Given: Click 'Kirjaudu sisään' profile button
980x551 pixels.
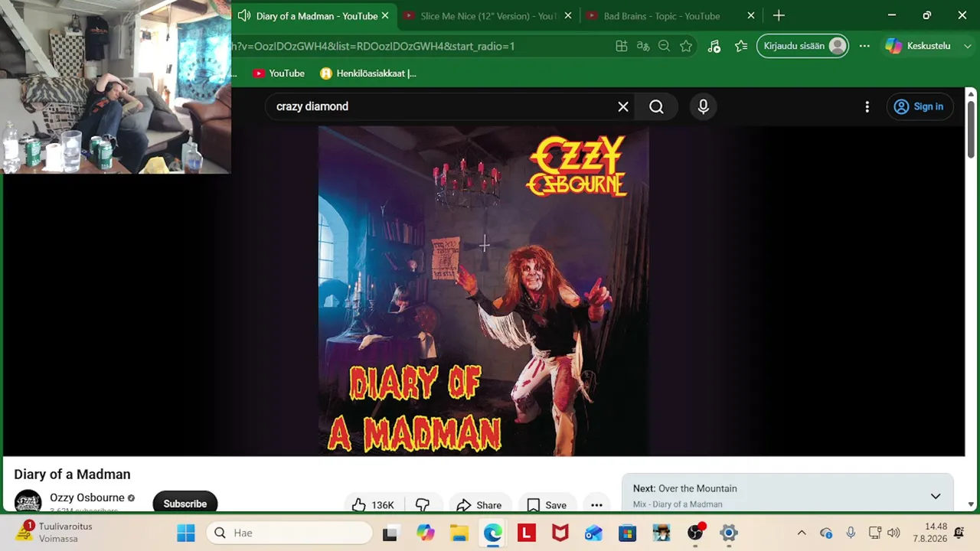Looking at the screenshot, I should 802,46.
